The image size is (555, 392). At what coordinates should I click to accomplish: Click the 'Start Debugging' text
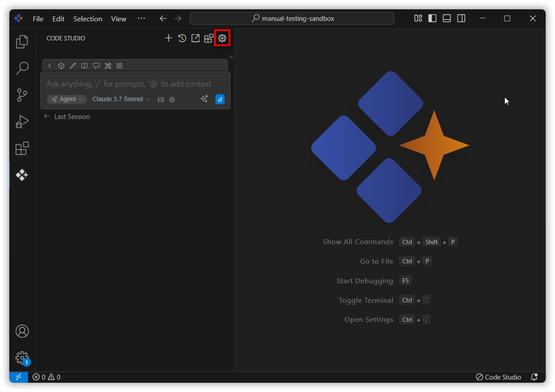click(365, 281)
